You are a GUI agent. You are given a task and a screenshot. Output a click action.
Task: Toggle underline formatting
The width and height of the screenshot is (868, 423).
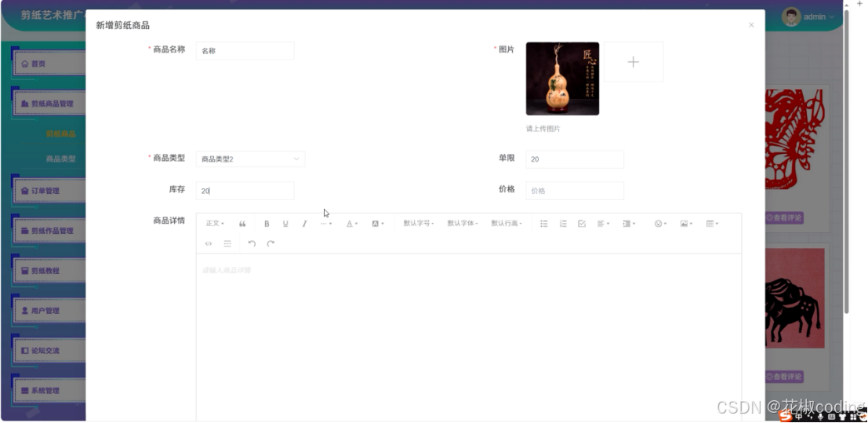tap(285, 224)
